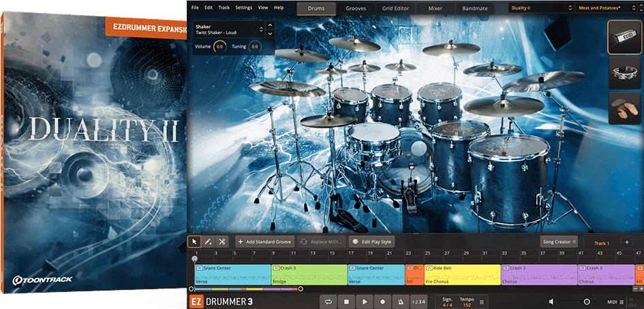Select the scissors cut tool
Viewport: 644px width, 309px height.
[x=221, y=242]
